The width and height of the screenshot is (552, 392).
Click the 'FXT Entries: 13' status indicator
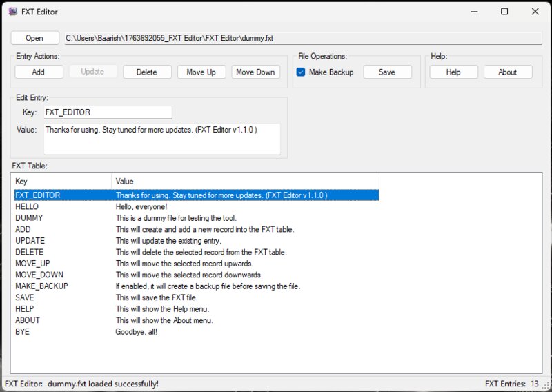point(511,384)
